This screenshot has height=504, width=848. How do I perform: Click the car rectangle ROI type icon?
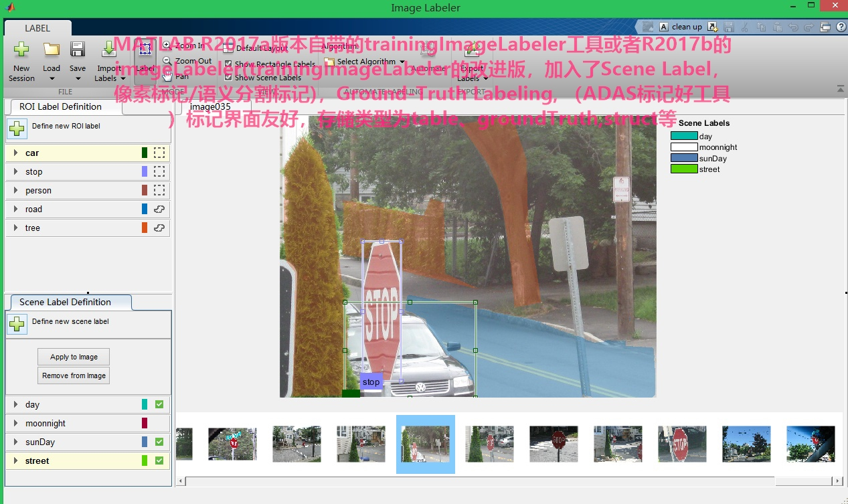[x=159, y=153]
